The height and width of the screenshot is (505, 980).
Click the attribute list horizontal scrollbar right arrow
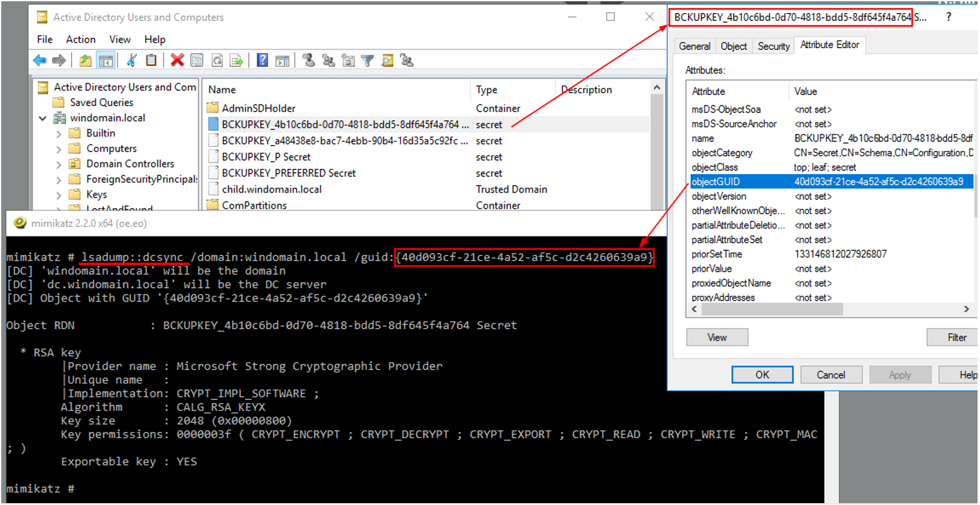(x=966, y=309)
